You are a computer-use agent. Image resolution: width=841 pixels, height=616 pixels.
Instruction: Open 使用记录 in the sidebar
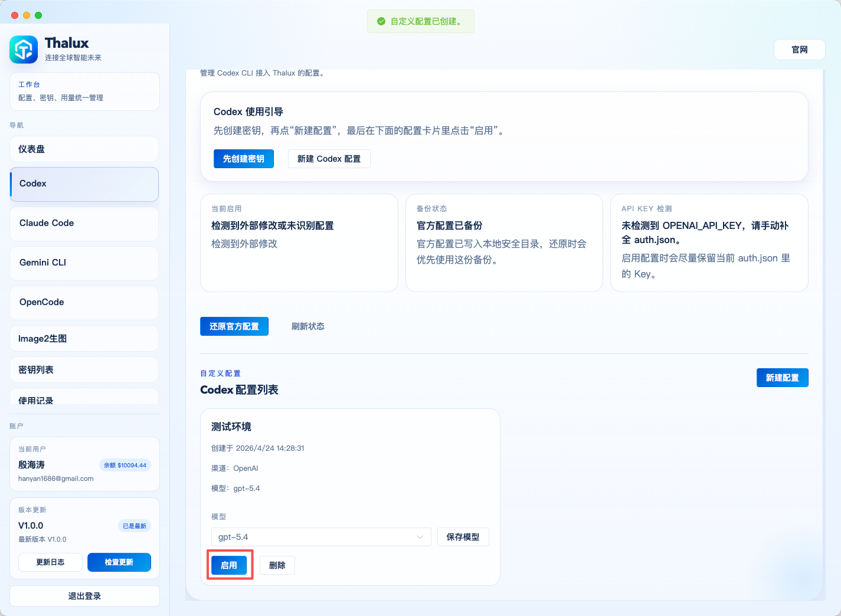pos(84,397)
